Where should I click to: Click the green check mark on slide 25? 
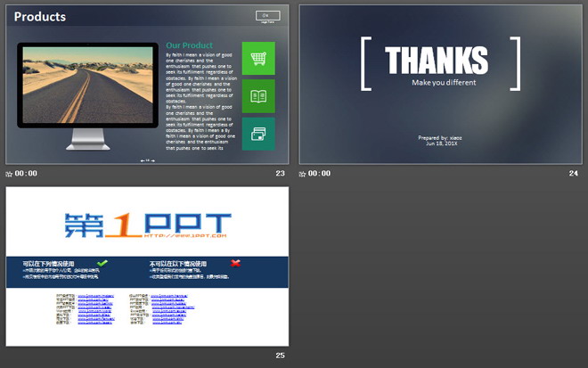(102, 263)
